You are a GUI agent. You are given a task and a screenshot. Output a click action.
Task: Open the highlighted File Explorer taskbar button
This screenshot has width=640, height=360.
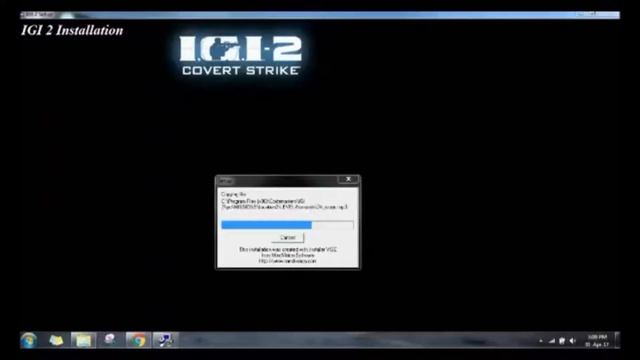83,340
